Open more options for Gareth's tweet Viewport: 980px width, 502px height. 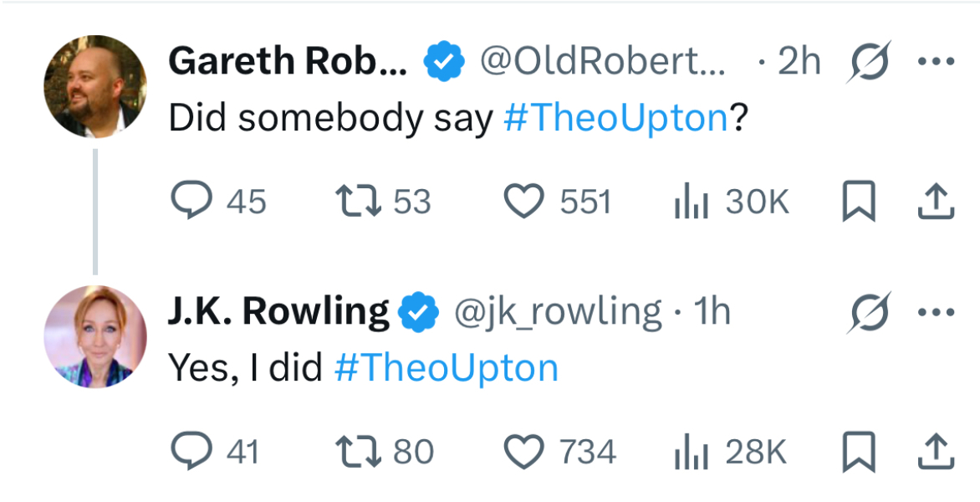(937, 62)
